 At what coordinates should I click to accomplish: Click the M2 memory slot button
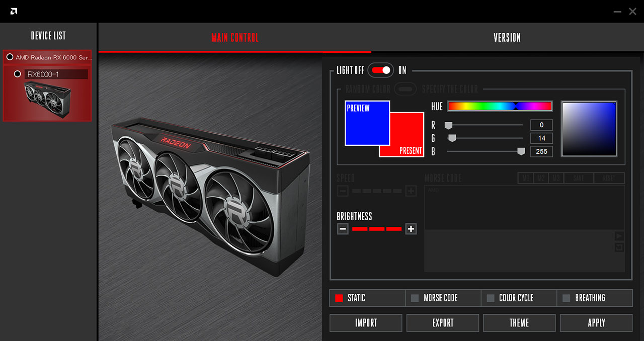541,178
